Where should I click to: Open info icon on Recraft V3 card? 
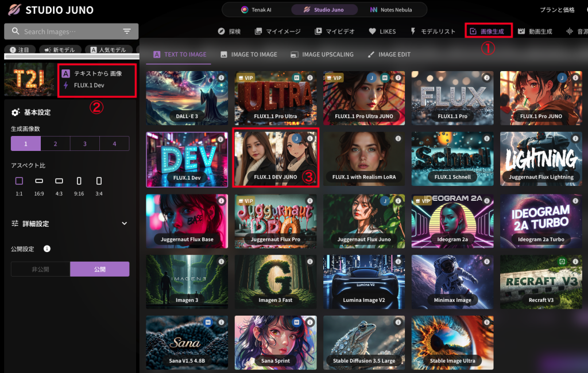coord(575,261)
